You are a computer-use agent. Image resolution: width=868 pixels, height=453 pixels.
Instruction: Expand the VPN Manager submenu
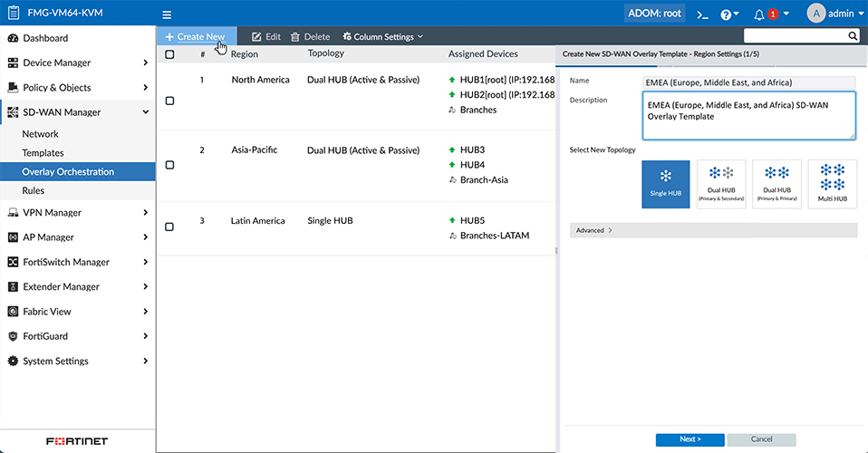[146, 213]
